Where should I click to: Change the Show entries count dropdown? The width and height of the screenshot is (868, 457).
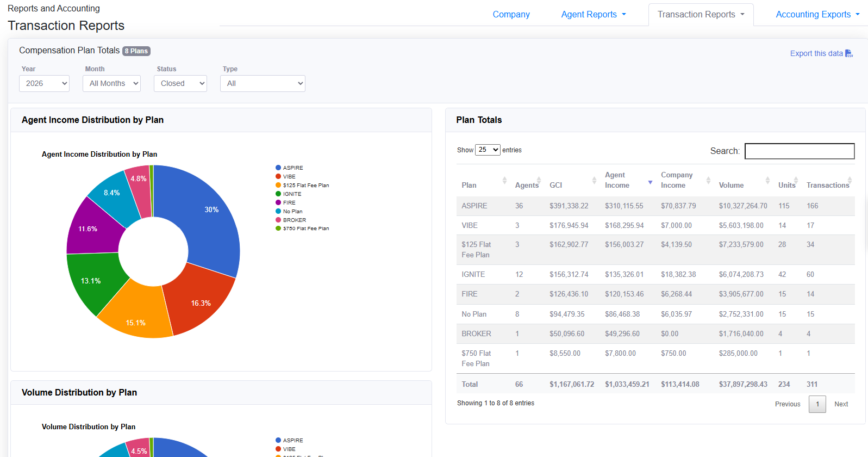488,150
